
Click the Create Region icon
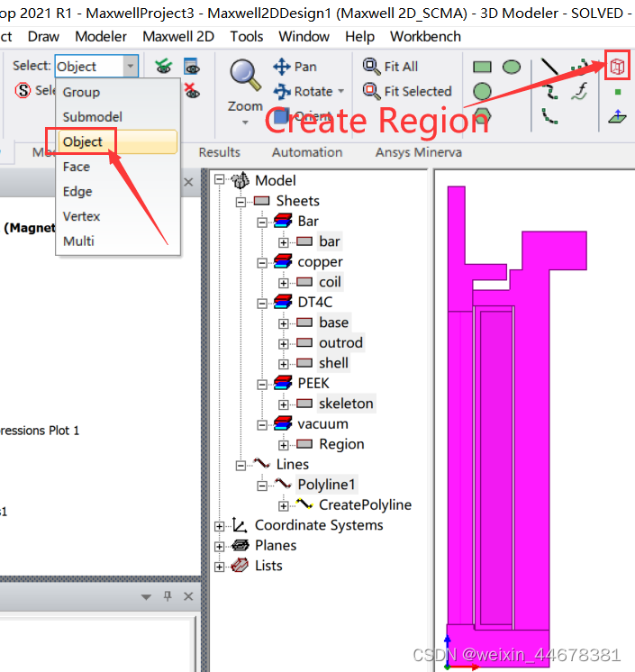(x=617, y=66)
